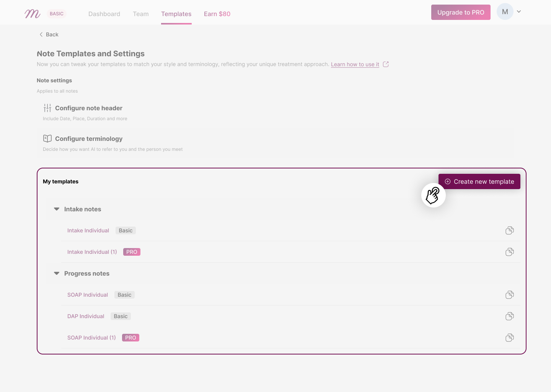
Task: Open the Earn $80 tab
Action: point(217,14)
